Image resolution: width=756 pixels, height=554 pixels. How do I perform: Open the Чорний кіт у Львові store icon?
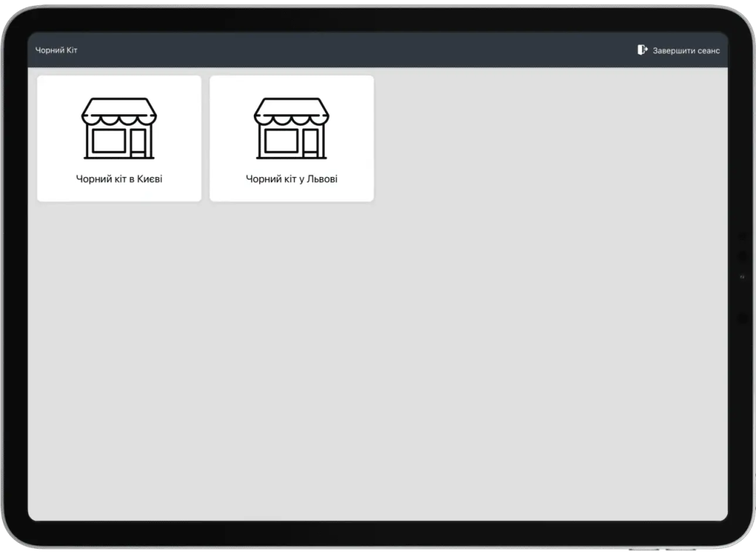pos(292,128)
